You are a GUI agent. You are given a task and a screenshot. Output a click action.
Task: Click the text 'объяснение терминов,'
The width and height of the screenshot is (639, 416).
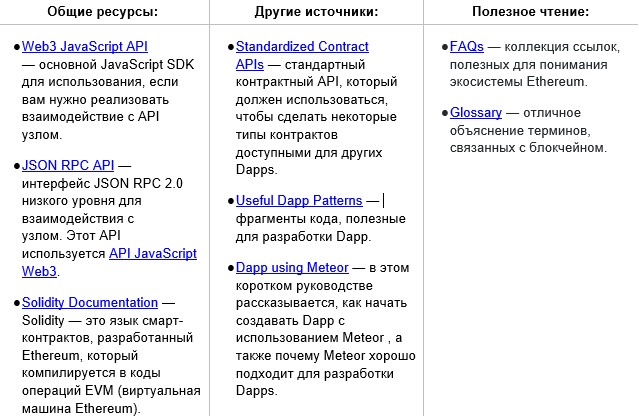(x=520, y=130)
